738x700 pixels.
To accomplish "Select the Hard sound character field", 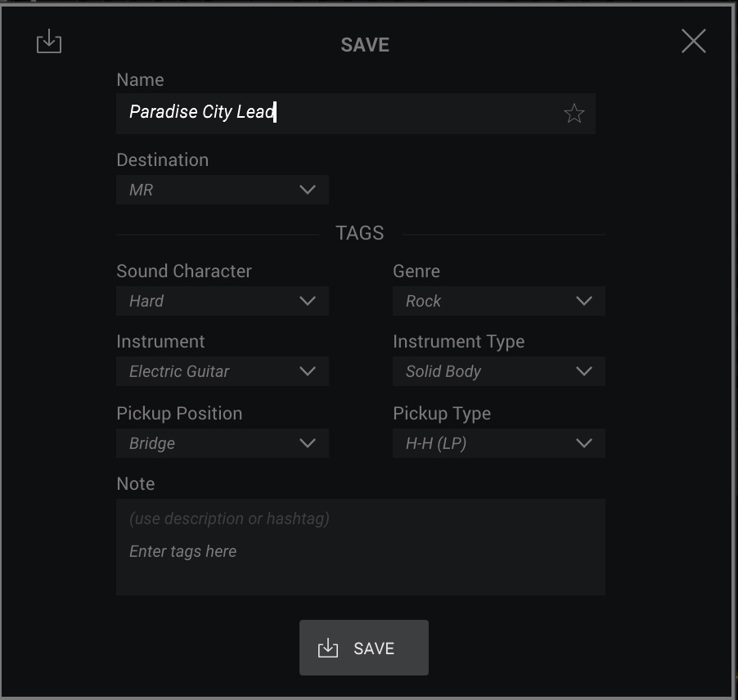I will [223, 301].
